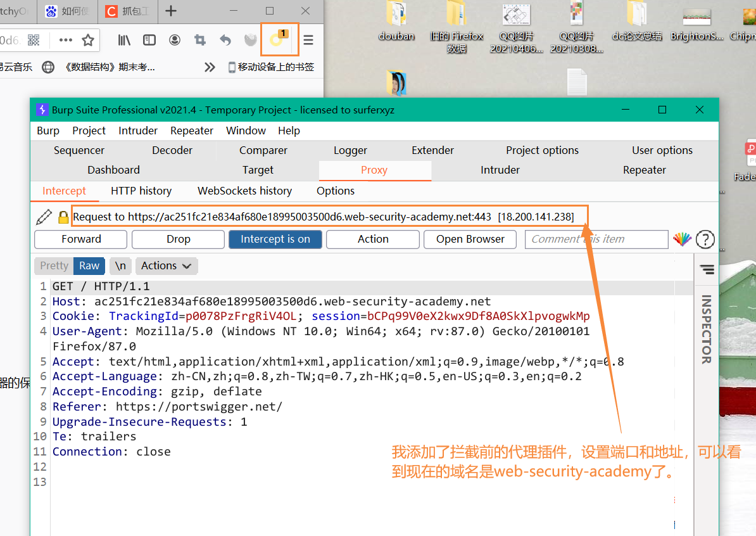The height and width of the screenshot is (536, 756).
Task: Switch to the Repeater main tab
Action: coord(644,170)
